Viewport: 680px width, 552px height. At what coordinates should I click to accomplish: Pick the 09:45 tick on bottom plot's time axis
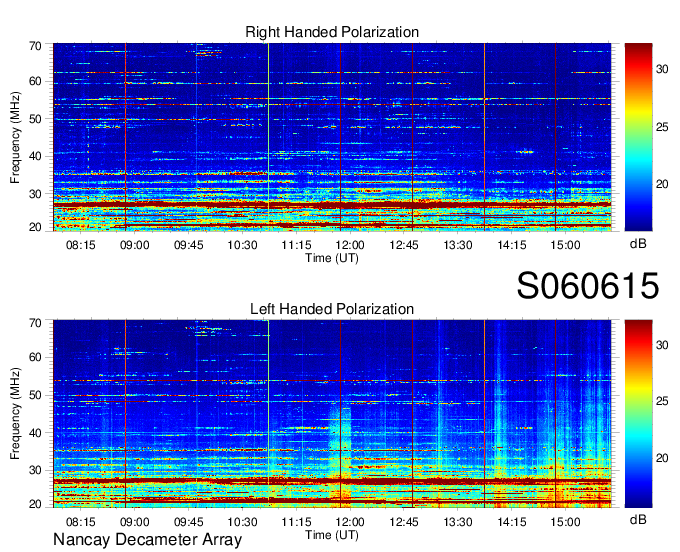pos(189,522)
